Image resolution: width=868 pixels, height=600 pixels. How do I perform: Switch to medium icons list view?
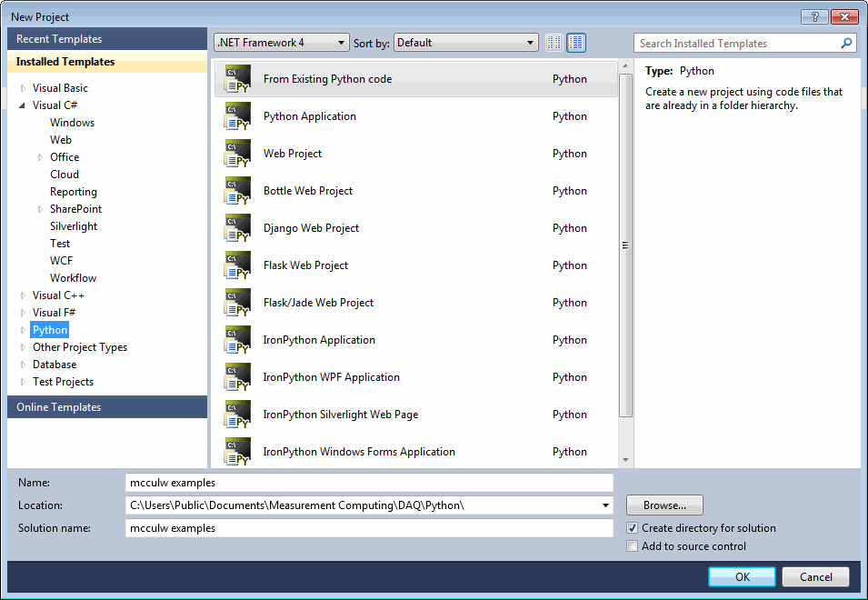click(576, 43)
